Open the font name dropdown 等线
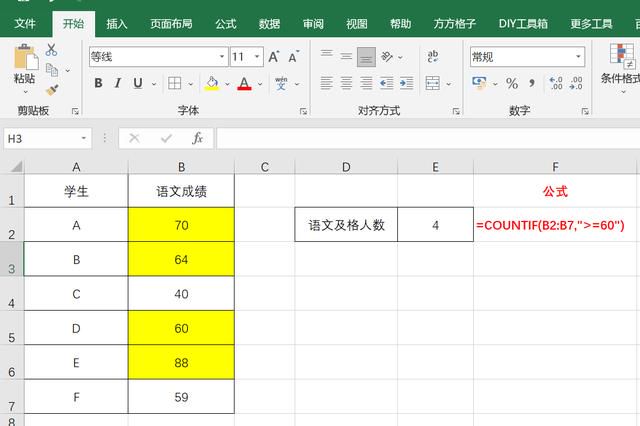The width and height of the screenshot is (640, 426). pyautogui.click(x=222, y=57)
